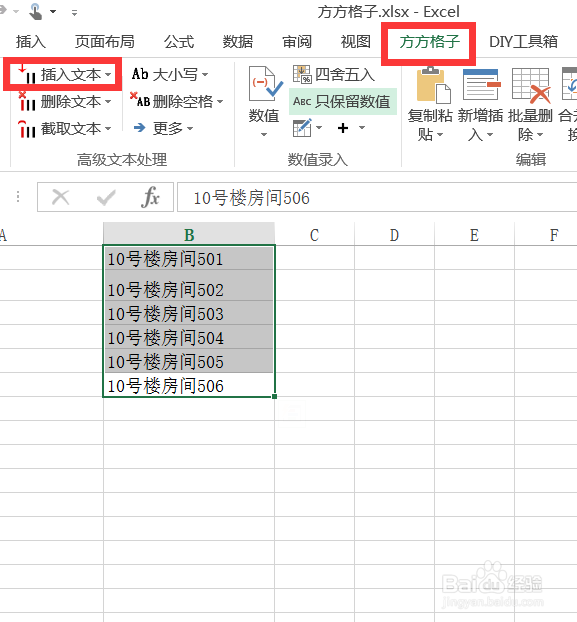Expand the 插入文本 dropdown arrow
This screenshot has width=577, height=622.
click(x=108, y=75)
